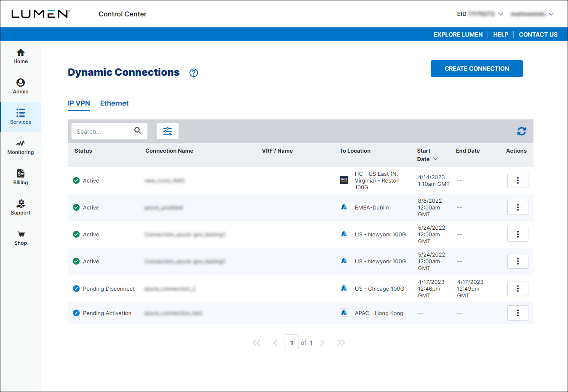Open the Billing sidebar section
The image size is (568, 392).
click(20, 177)
